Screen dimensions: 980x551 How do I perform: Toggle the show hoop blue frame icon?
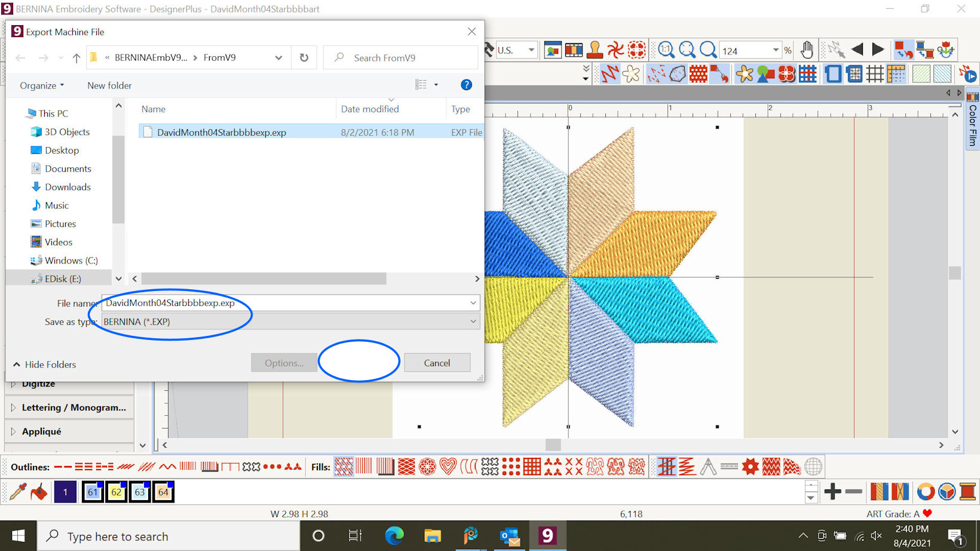(832, 74)
